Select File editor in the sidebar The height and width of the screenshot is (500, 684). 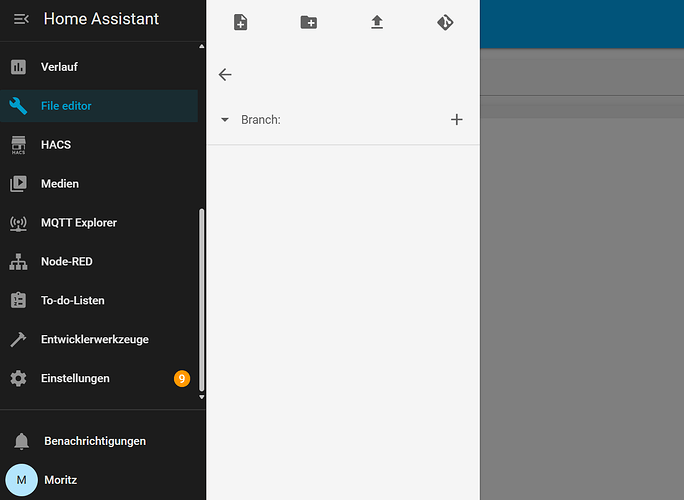coord(99,106)
